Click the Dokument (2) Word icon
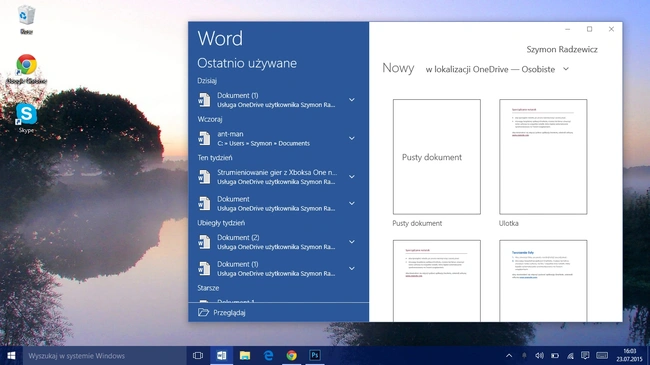Image resolution: width=650 pixels, height=365 pixels. [204, 242]
